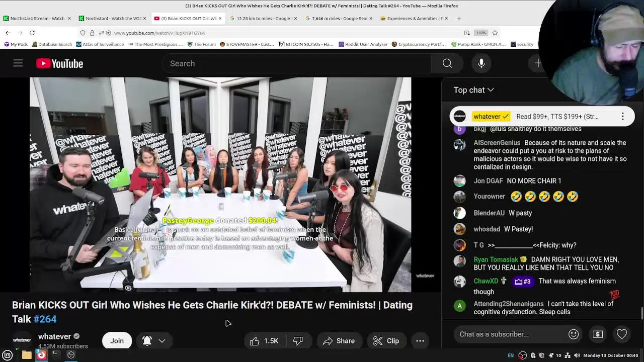The image size is (644, 362).
Task: Click the padlock site information icon
Action: [x=92, y=33]
